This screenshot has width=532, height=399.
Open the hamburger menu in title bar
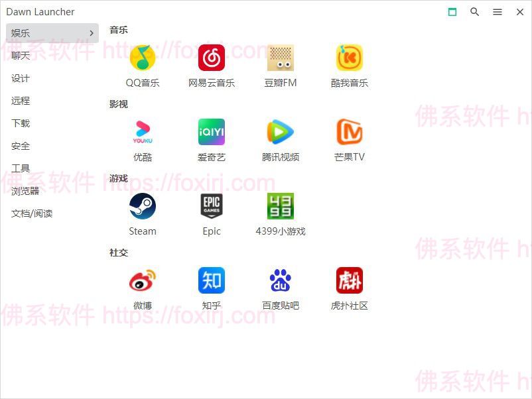(x=498, y=12)
